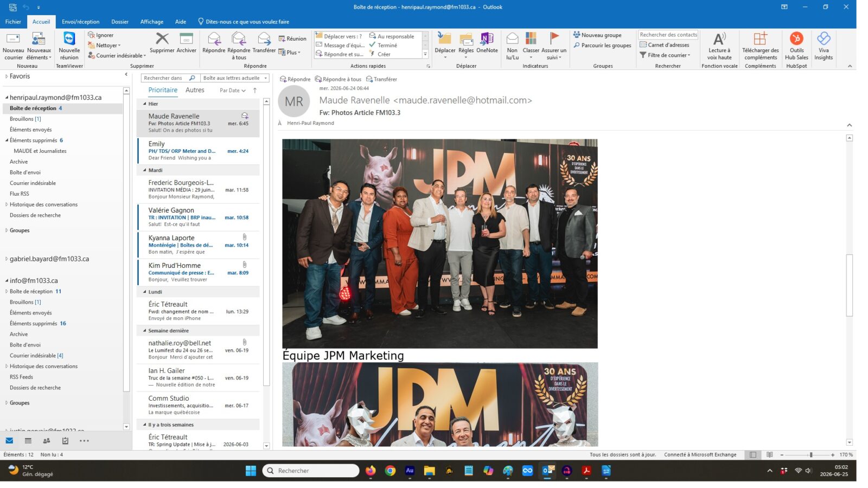
Task: Start Lecture à voix haute
Action: [x=719, y=46]
